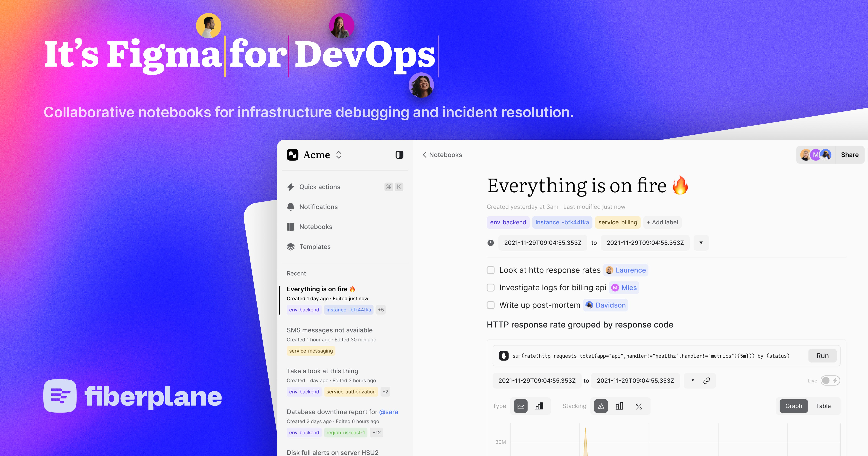
Task: Click the back chevron next to Notebooks
Action: 425,155
